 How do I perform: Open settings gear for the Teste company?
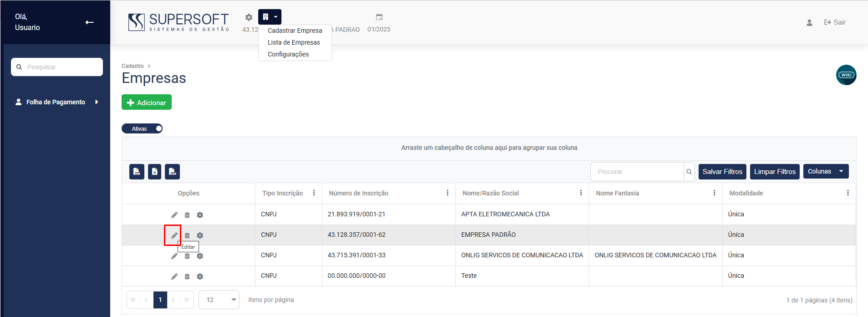pos(200,276)
